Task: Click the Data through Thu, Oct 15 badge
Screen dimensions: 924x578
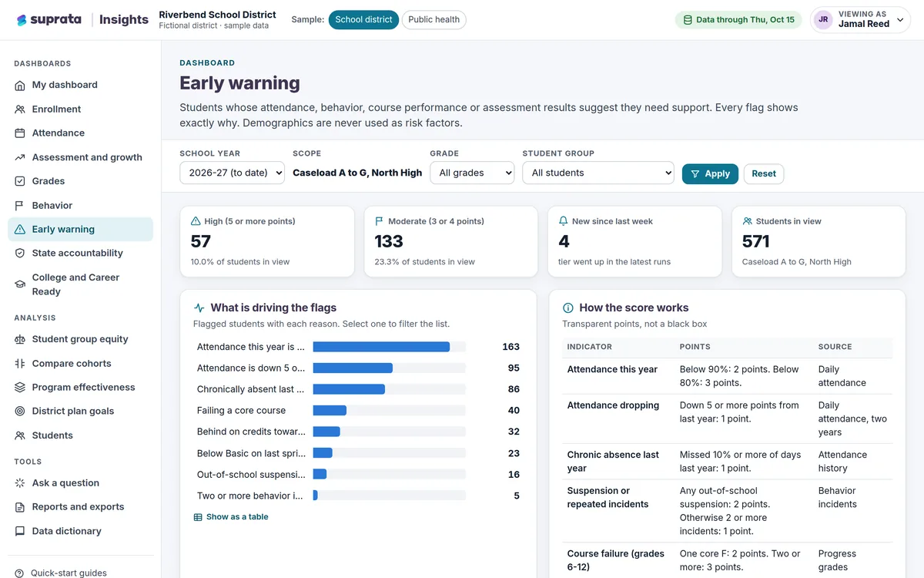Action: [x=738, y=20]
